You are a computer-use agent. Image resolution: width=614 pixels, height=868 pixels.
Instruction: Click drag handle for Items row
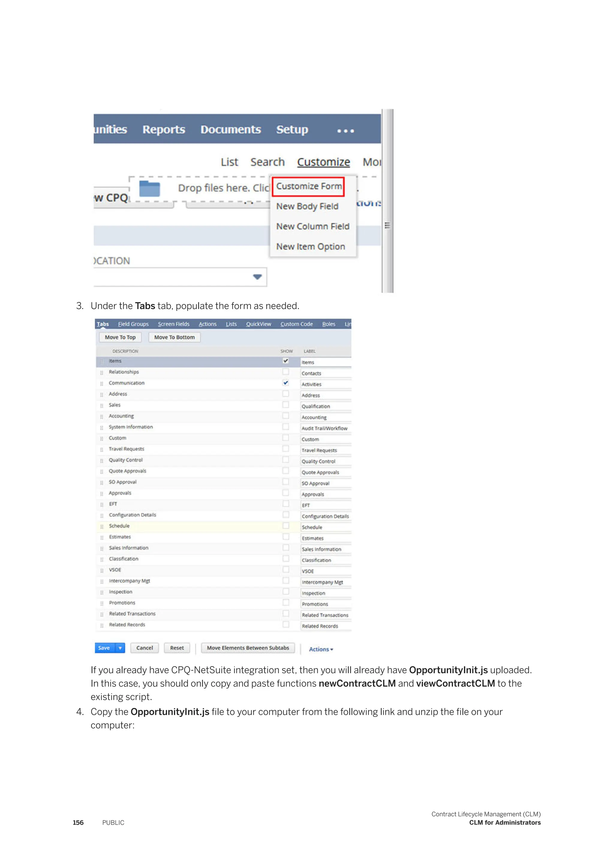pos(102,362)
